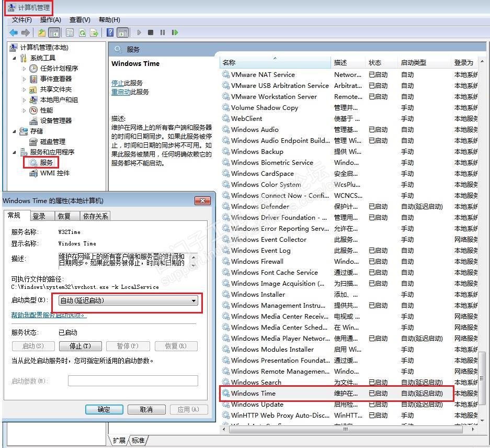Image resolution: width=490 pixels, height=448 pixels.
Task: Collapse the 服务和应用程序 tree node
Action: click(14, 152)
